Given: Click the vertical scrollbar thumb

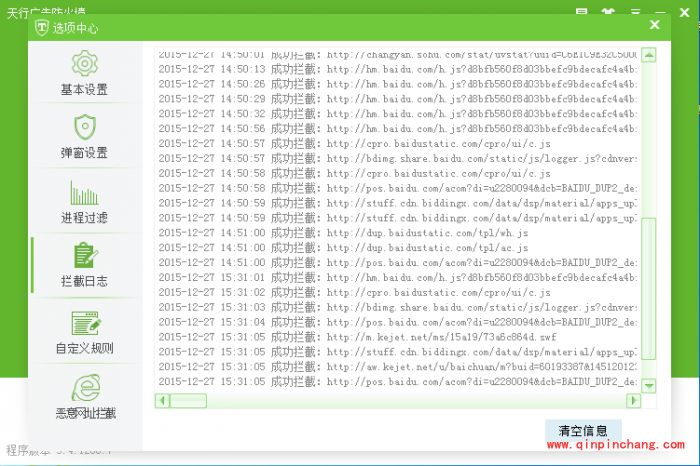Looking at the screenshot, I should point(648,288).
